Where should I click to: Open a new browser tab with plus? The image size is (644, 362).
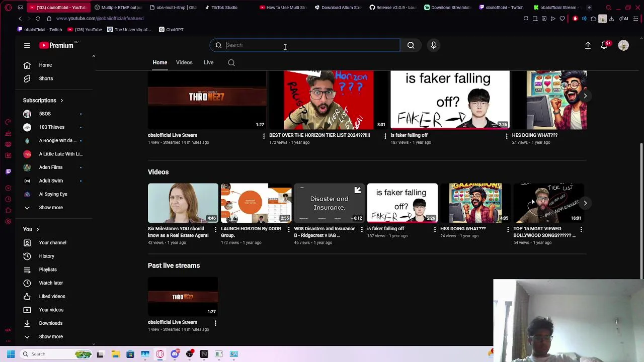(x=589, y=8)
